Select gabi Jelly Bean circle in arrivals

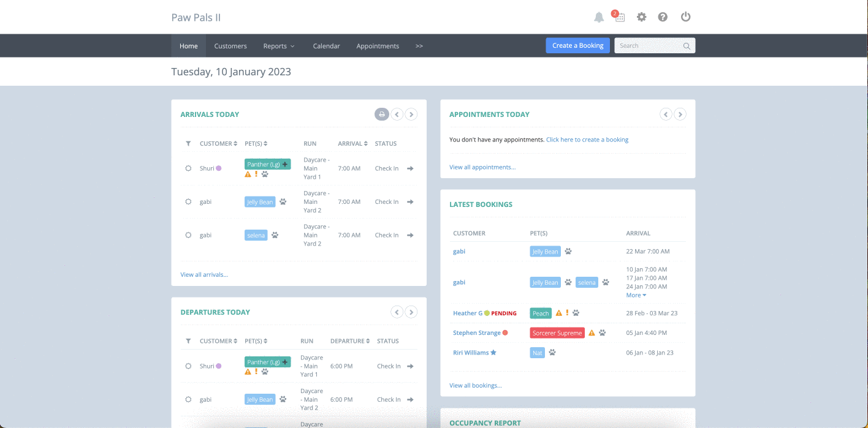click(x=188, y=201)
